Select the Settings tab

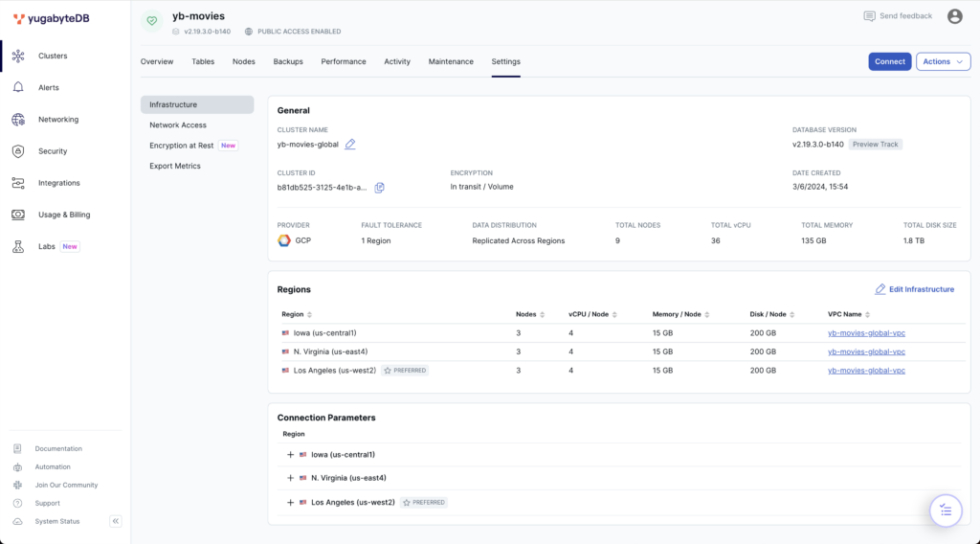[505, 61]
